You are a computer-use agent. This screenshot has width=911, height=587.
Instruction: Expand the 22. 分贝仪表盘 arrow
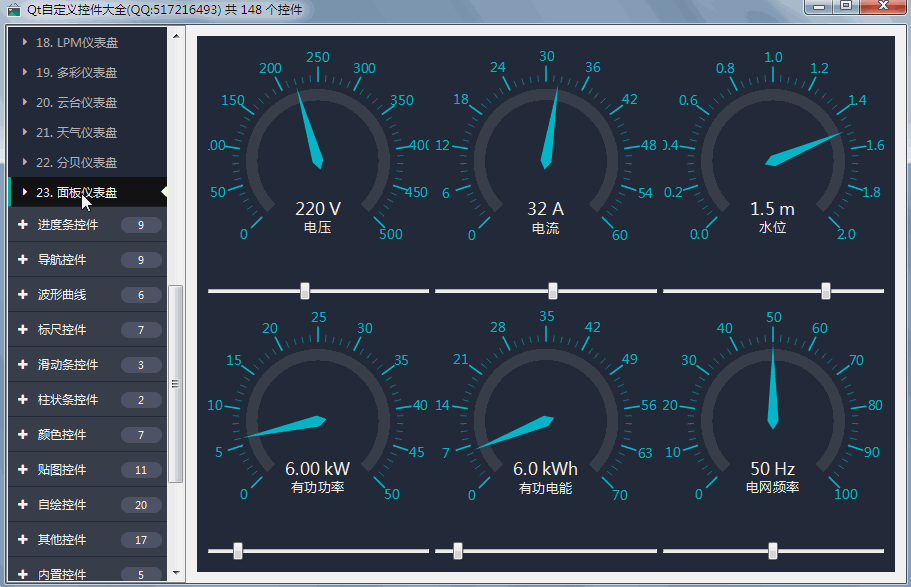tap(24, 162)
